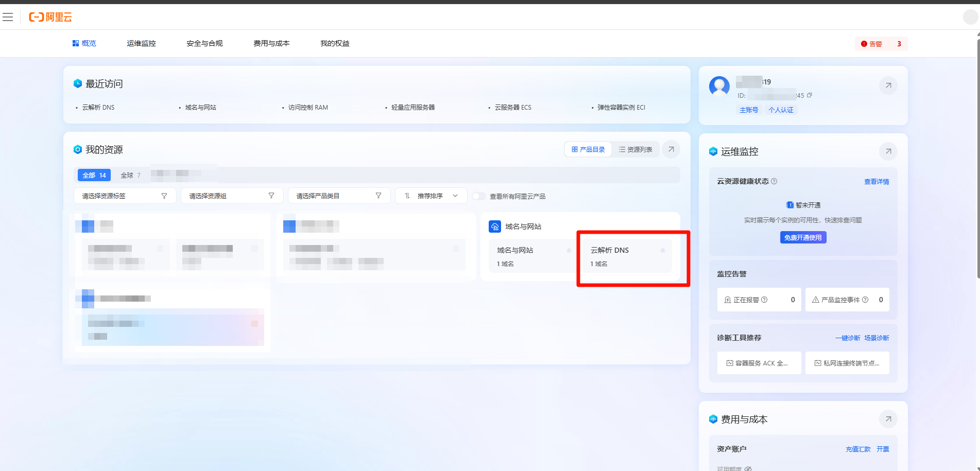Open the 查看详情 link
980x471 pixels.
(x=876, y=182)
